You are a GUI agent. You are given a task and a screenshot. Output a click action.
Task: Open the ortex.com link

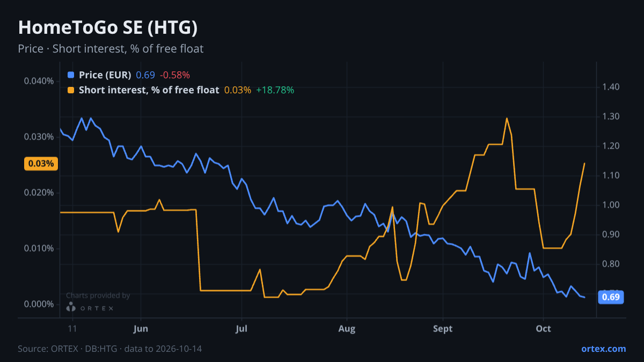603,349
